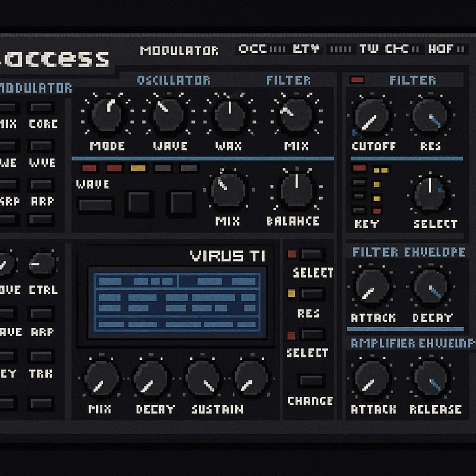Click the access brand logo
The image size is (476, 476).
(x=56, y=59)
